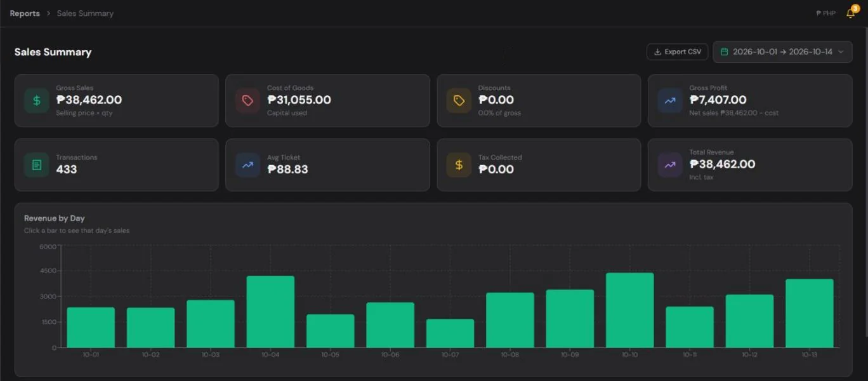Viewport: 868px width, 381px height.
Task: Click the 'Selling price × qty' caption
Action: 84,113
